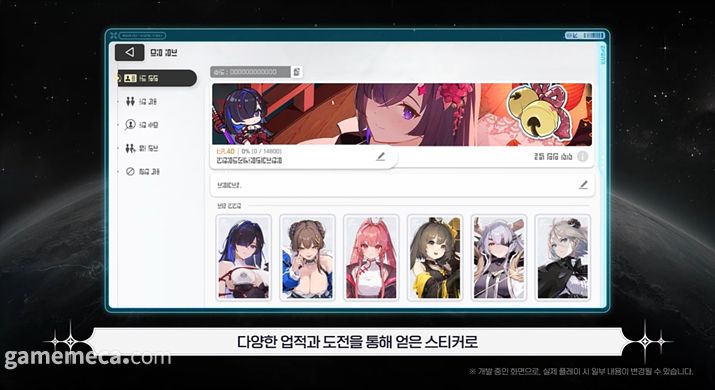The image size is (715, 390).
Task: Click the orange level 40 text
Action: click(x=225, y=151)
